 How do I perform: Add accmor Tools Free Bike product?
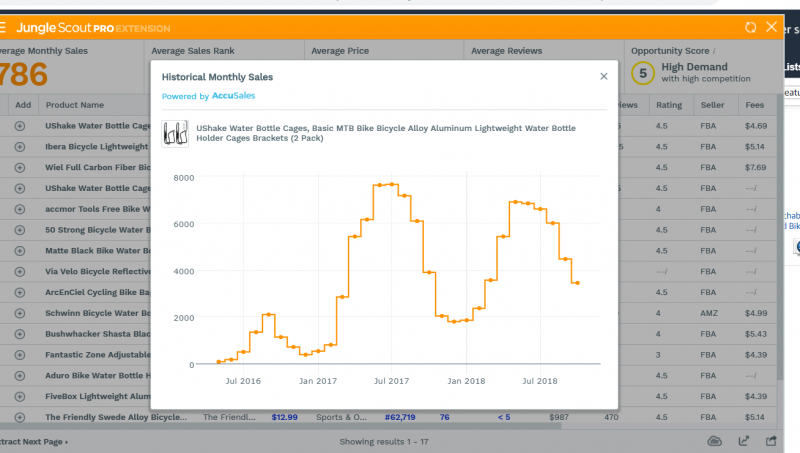tap(20, 209)
